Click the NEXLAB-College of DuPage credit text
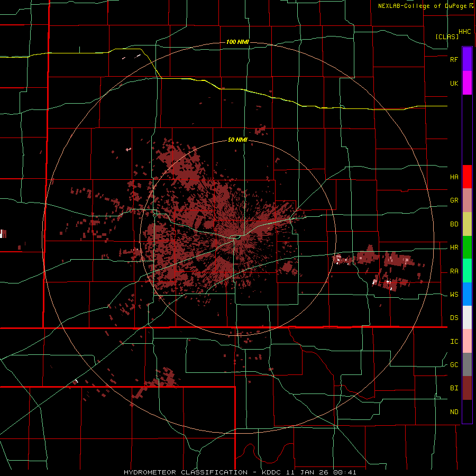 [422, 6]
